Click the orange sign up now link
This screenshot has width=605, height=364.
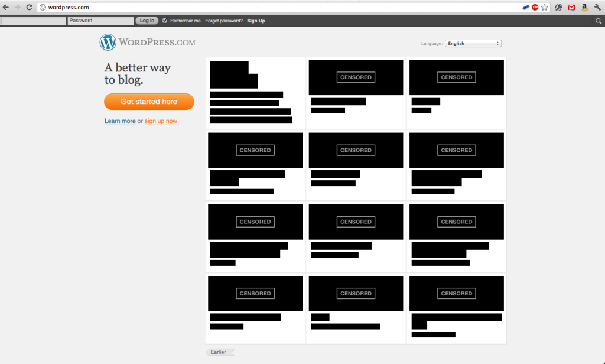point(162,121)
